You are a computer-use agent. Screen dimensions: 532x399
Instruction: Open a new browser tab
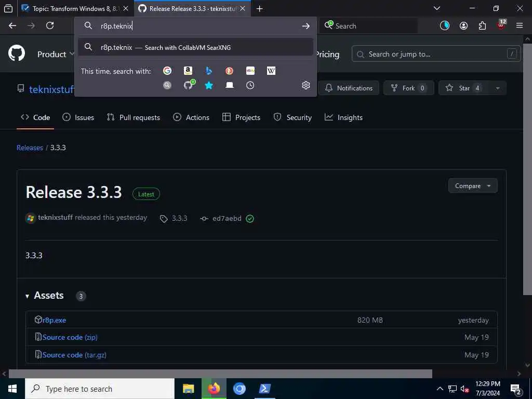point(260,8)
